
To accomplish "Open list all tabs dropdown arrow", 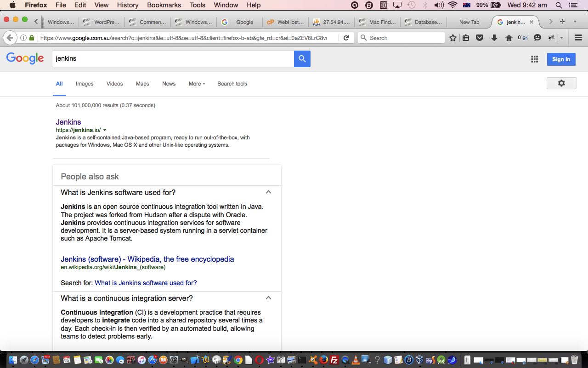I will (x=575, y=22).
